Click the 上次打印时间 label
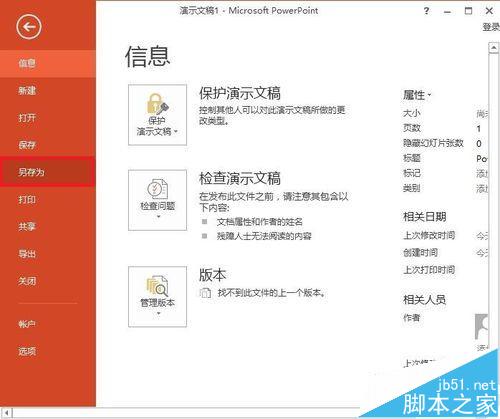Image resolution: width=500 pixels, height=419 pixels. [429, 270]
